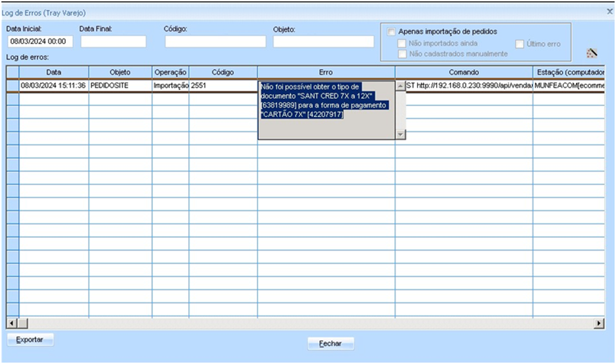Toggle Não importados ainda checkbox
The image size is (616, 364).
point(401,43)
